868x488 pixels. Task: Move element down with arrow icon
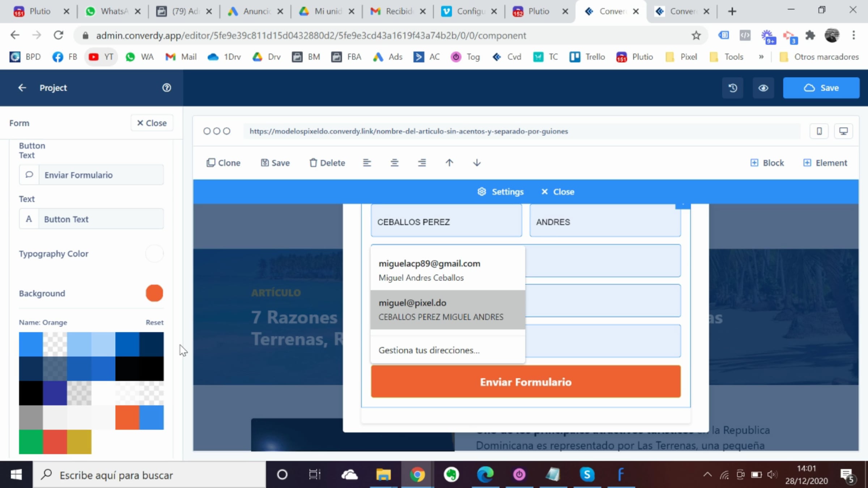point(477,163)
